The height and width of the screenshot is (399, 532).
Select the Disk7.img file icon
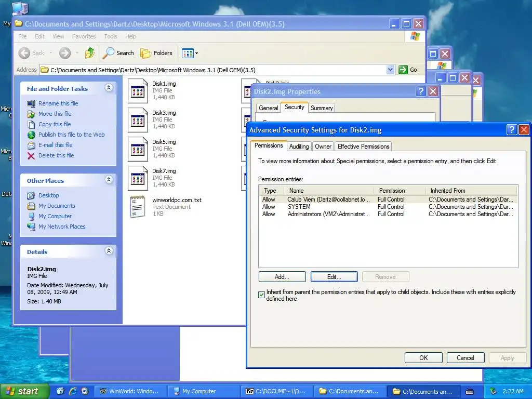point(138,179)
